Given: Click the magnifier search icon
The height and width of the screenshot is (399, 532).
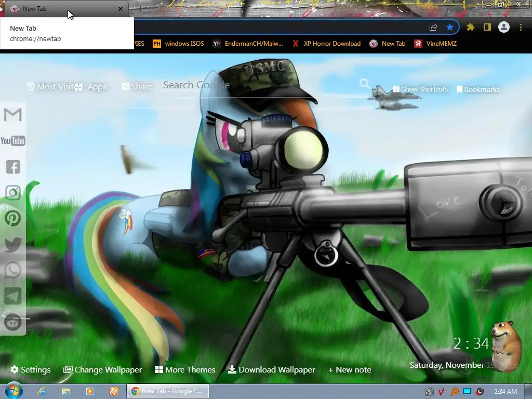Looking at the screenshot, I should tap(364, 84).
